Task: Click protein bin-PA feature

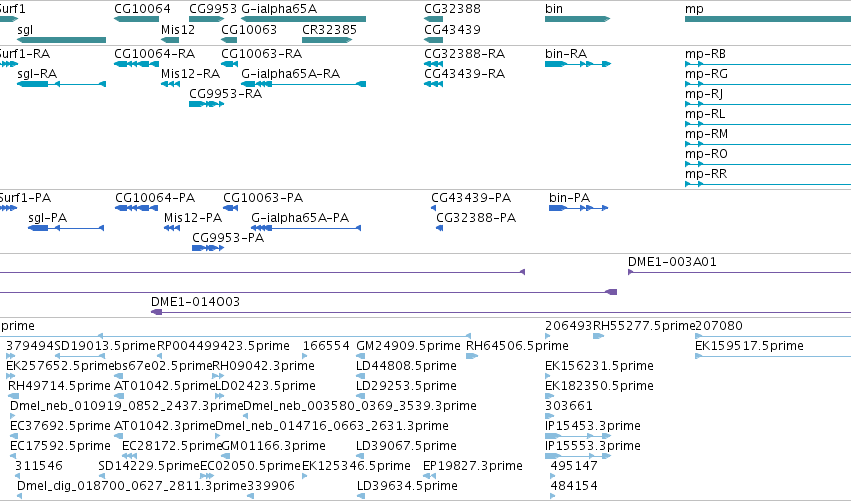Action: [x=579, y=208]
